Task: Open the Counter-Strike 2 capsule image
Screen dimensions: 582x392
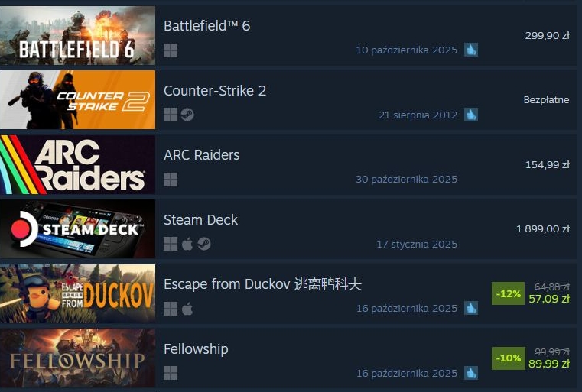Action: 77,100
